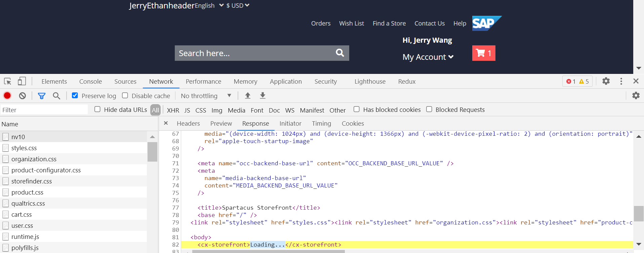This screenshot has height=253, width=644.
Task: Switch to the Redux tab
Action: 407,81
